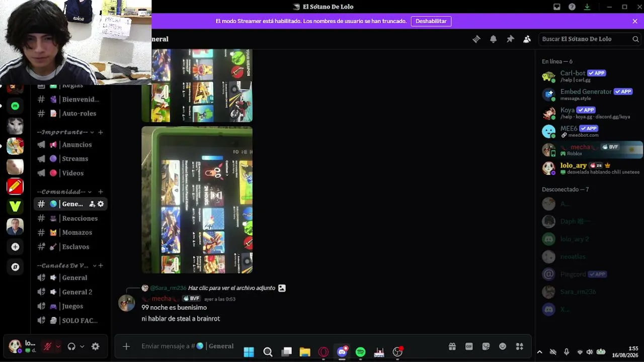Open the GIF picker
Image resolution: width=644 pixels, height=362 pixels.
(469, 346)
